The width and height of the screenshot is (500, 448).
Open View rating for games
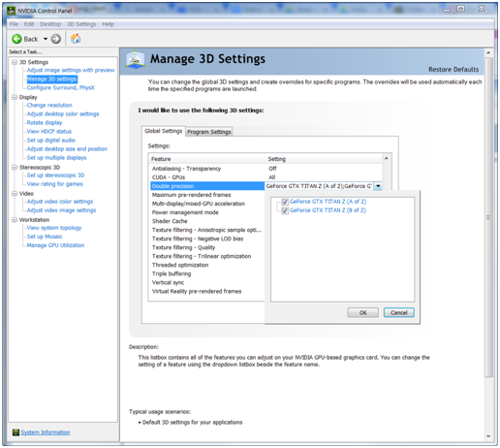55,184
